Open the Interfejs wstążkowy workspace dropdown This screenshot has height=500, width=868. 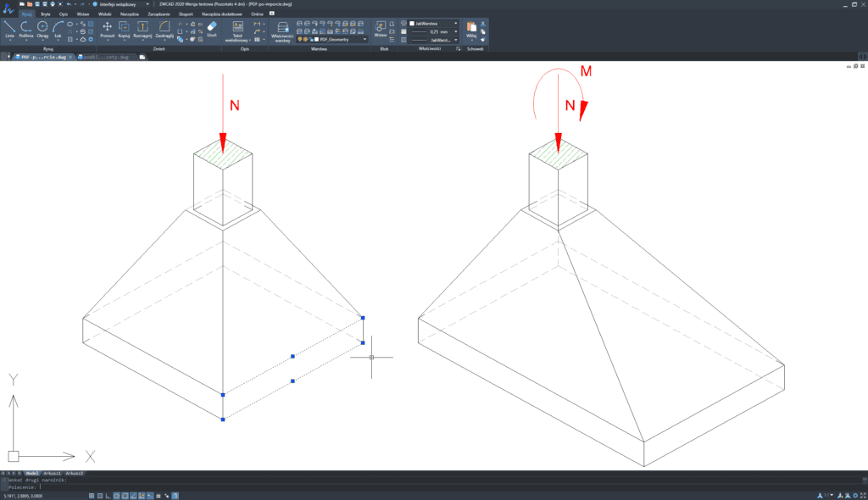[x=147, y=4]
